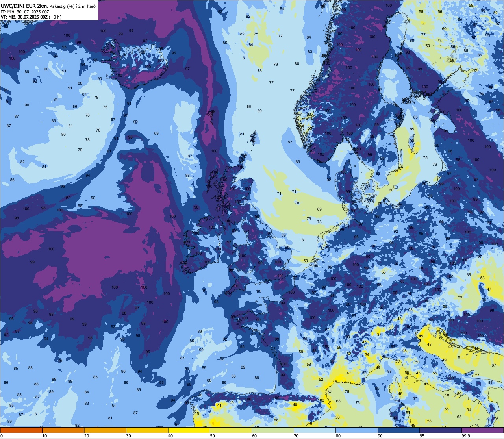Click the legend tick label "50"

pyautogui.click(x=212, y=436)
